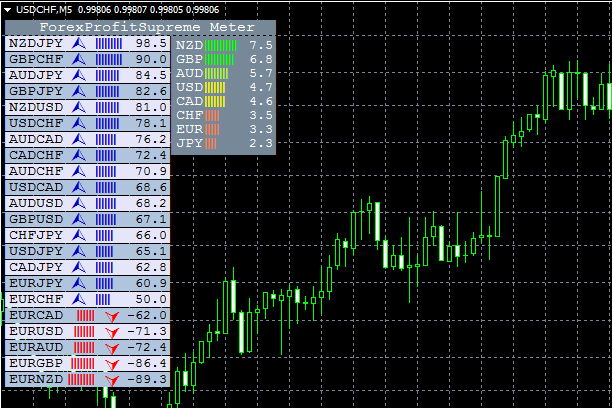
Task: Open the chart menu triangle beside USDCHF,M5
Action: [8, 10]
